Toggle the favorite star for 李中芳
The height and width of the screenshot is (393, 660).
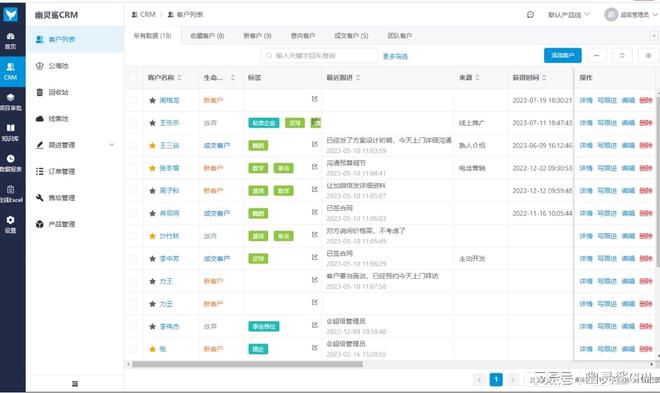(152, 259)
